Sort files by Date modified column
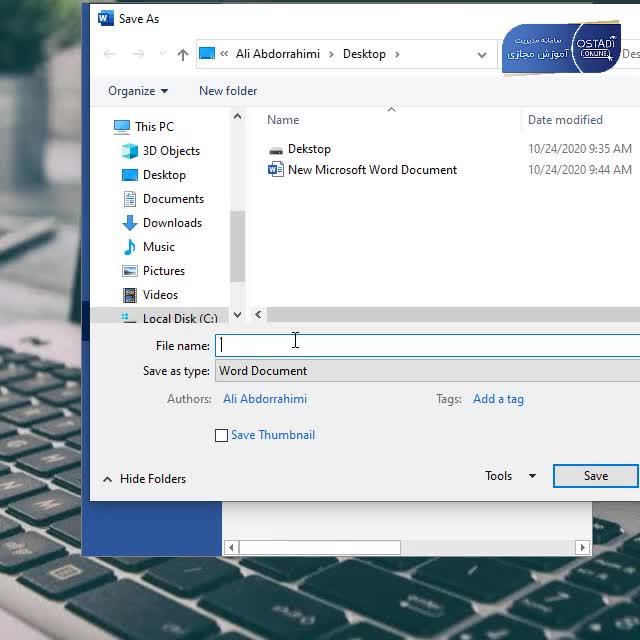The height and width of the screenshot is (640, 640). (565, 120)
